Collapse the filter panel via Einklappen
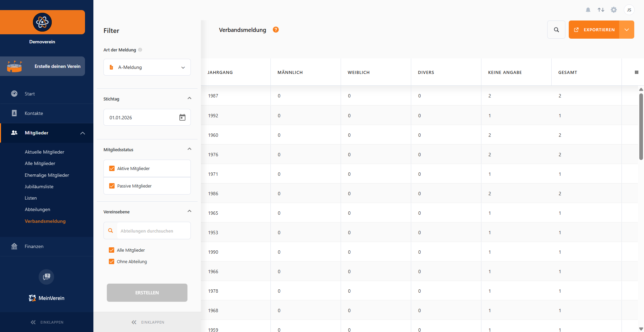 [x=147, y=322]
